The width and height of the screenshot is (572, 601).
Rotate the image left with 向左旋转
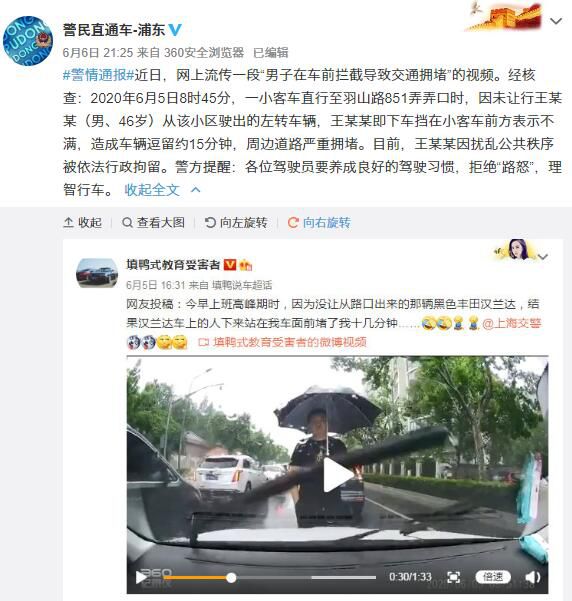tap(236, 222)
